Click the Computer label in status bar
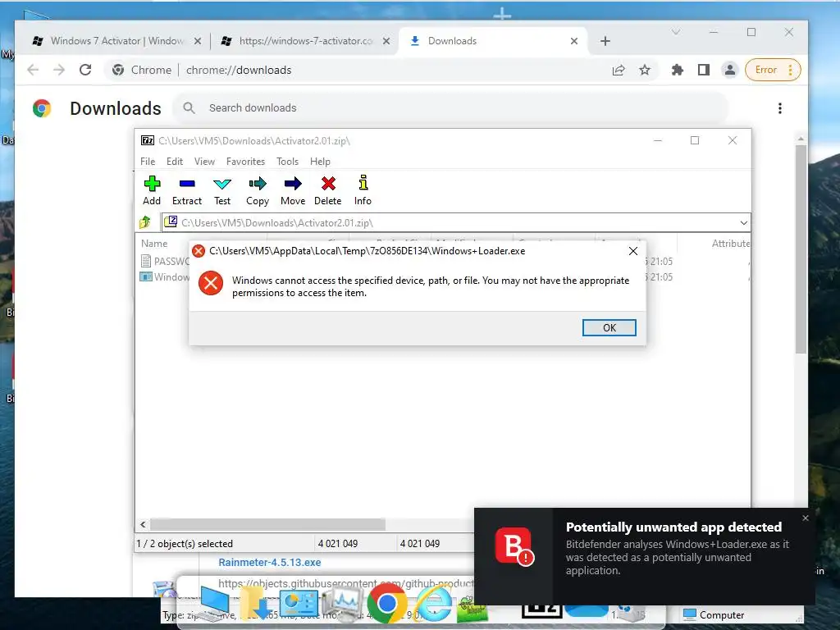 (721, 615)
